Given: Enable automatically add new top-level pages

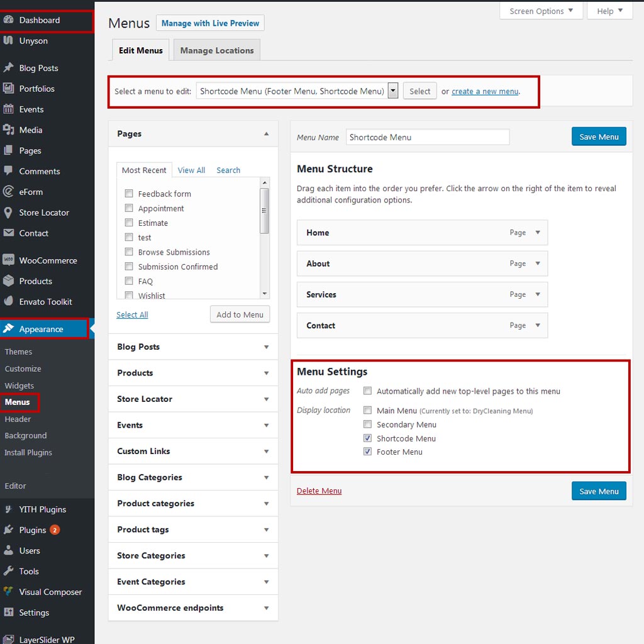Looking at the screenshot, I should (367, 391).
